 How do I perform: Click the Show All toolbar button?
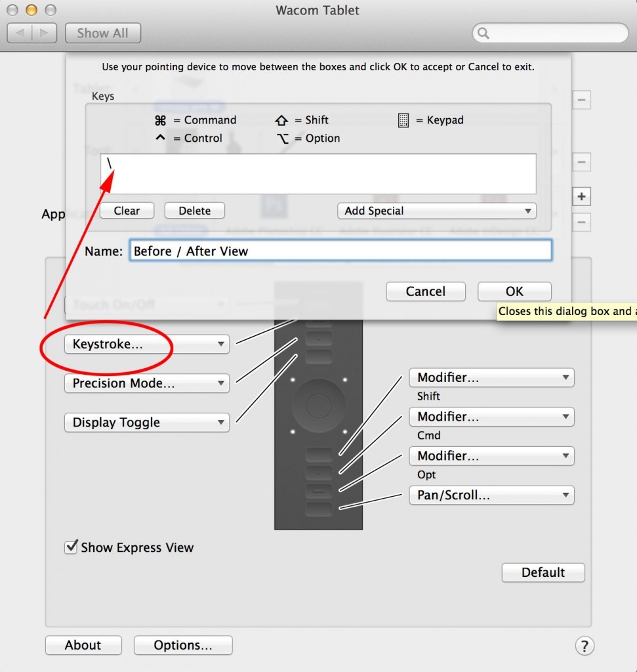(103, 33)
